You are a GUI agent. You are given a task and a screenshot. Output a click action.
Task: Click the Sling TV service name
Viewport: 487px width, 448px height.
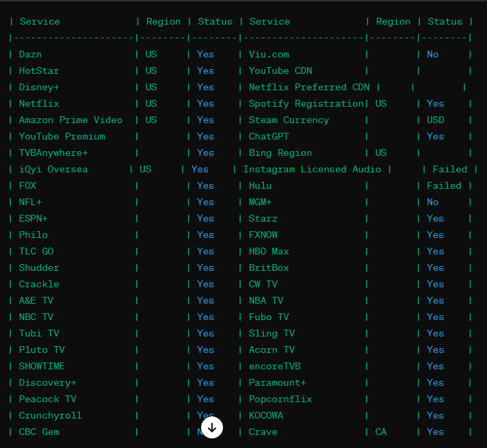[272, 334]
